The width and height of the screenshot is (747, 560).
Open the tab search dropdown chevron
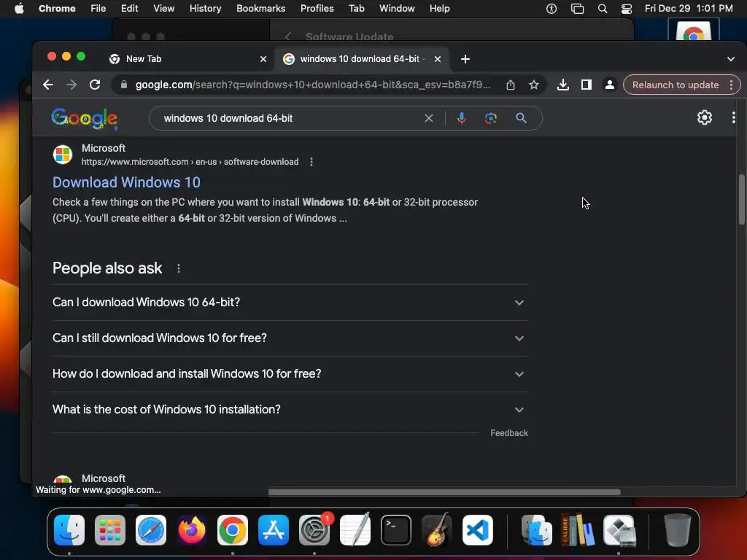pyautogui.click(x=731, y=59)
